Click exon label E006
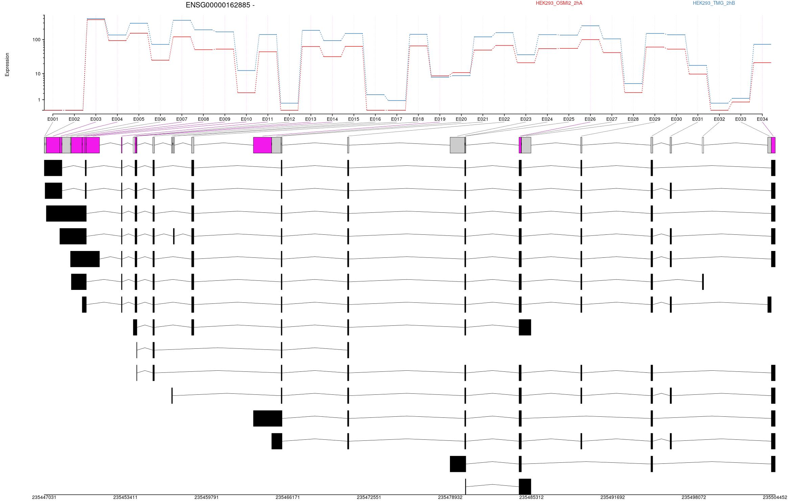 point(160,119)
